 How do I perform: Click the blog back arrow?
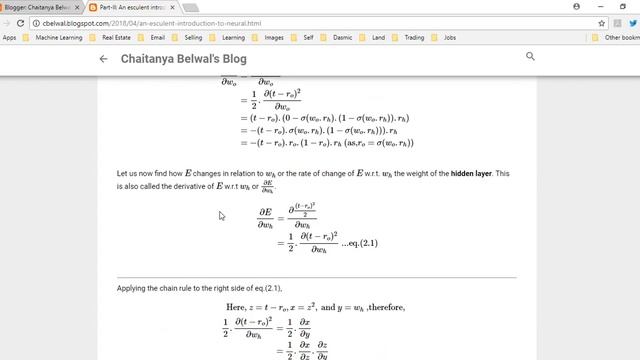pos(103,59)
